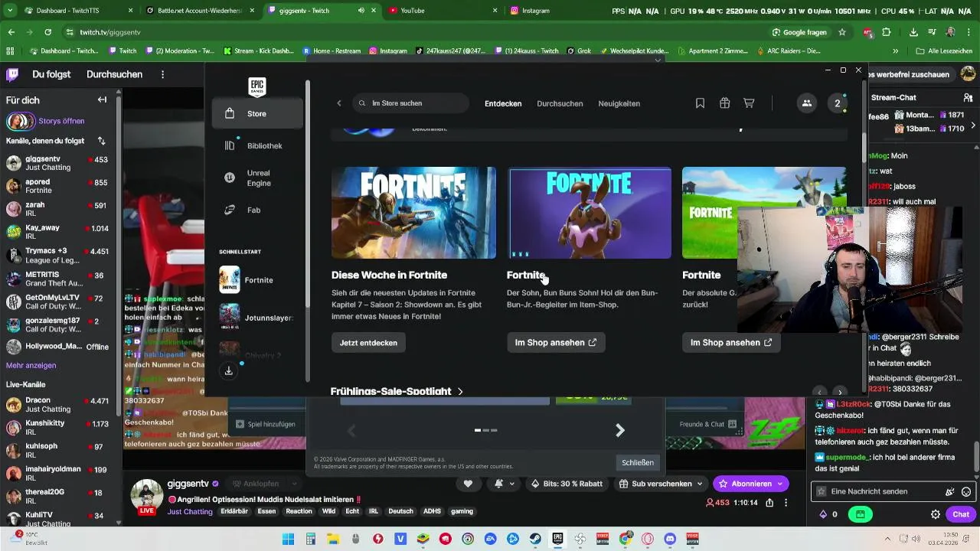Go back with Epic store back arrow
The image size is (980, 551).
(339, 103)
